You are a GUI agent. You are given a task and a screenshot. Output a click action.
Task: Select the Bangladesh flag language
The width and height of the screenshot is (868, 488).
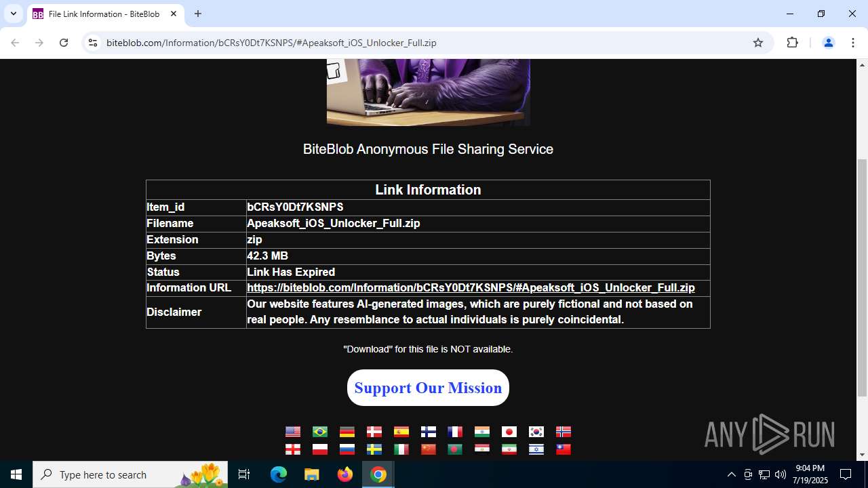coord(455,449)
